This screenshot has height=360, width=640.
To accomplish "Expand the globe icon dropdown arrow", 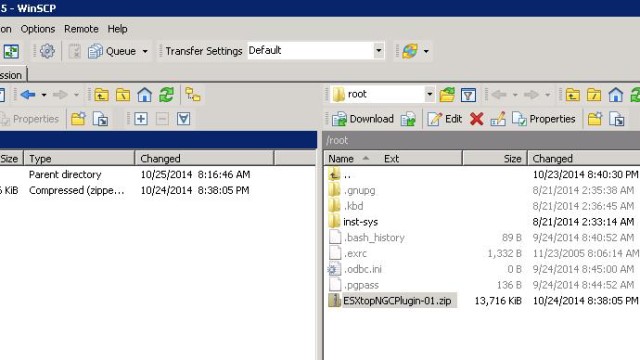I will coord(426,51).
